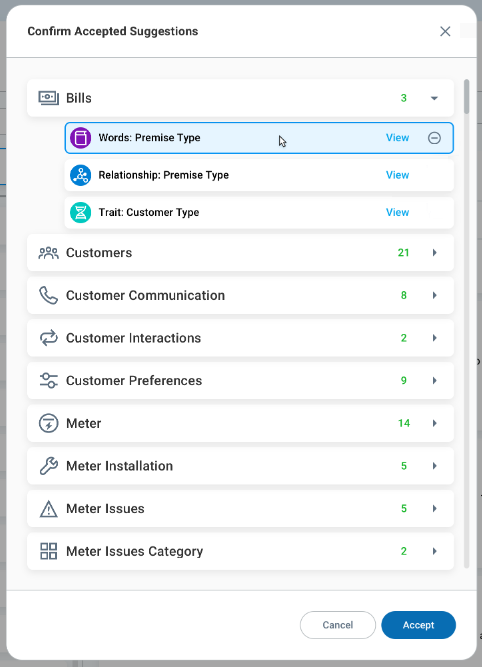Screen dimensions: 482x667
Task: Open the View link for Trait Customer Type
Action: 397,212
